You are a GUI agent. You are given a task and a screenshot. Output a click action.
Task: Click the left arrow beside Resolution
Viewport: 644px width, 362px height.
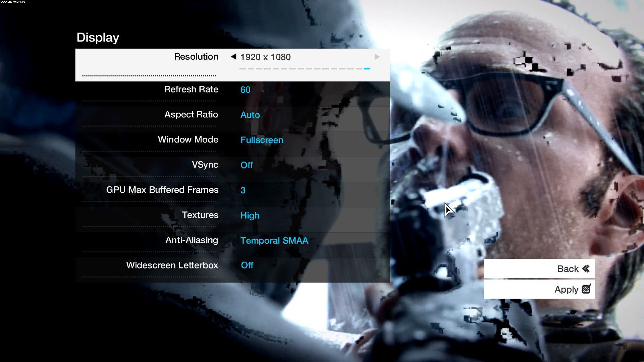click(x=233, y=57)
